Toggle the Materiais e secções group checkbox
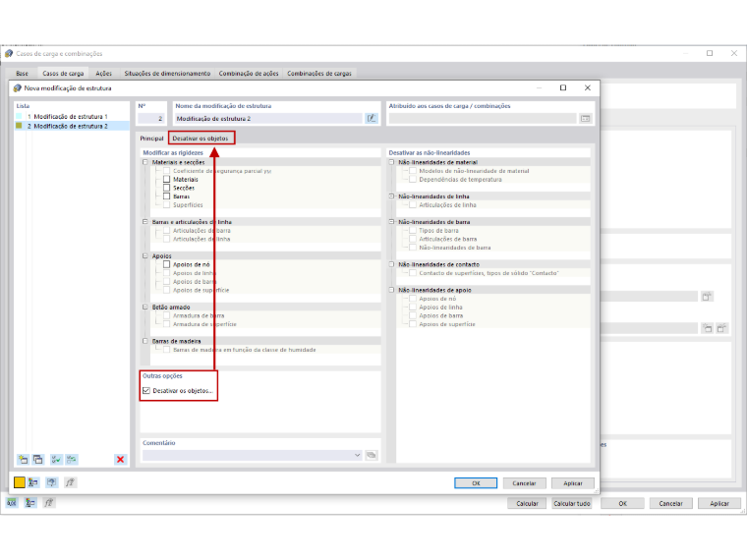This screenshot has height=560, width=747. (145, 162)
